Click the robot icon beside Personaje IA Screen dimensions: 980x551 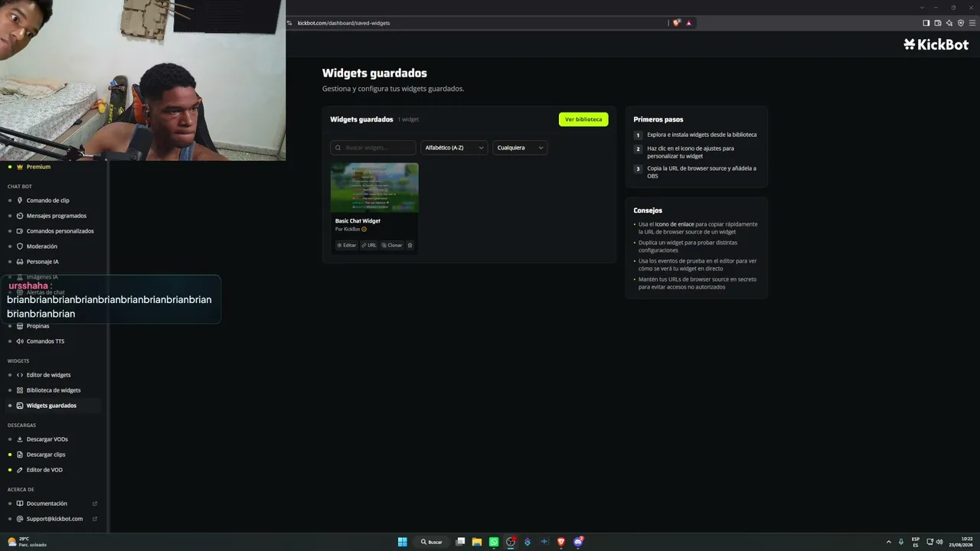pos(20,262)
